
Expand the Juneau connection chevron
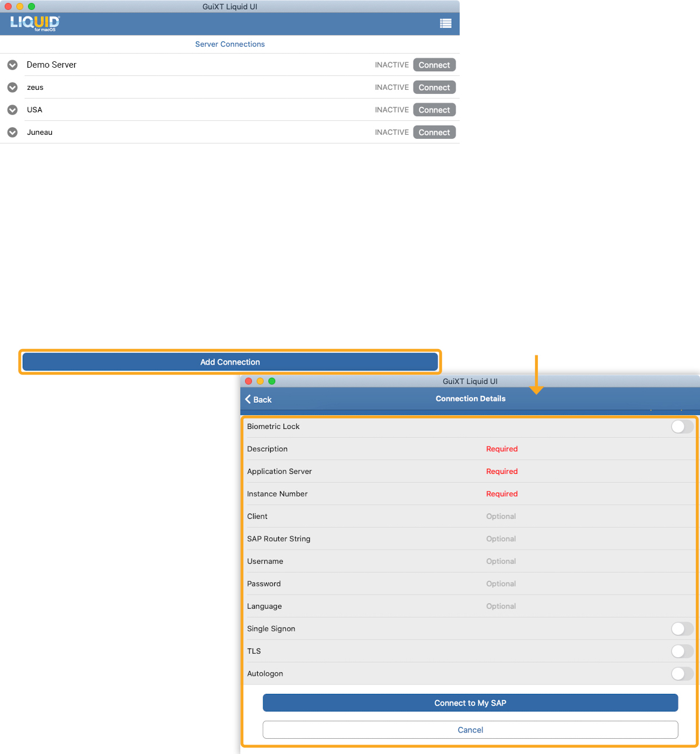tap(12, 132)
